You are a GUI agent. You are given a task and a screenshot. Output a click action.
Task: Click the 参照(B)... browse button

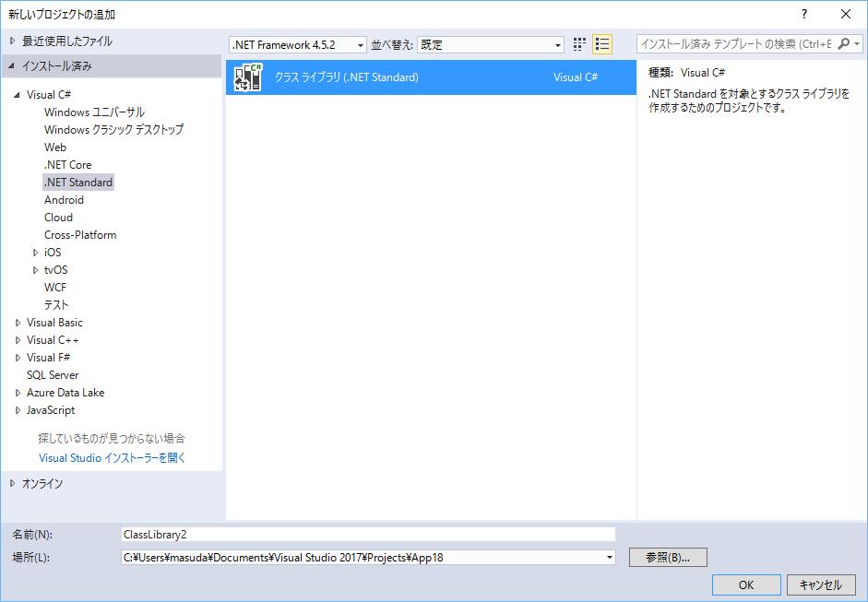pos(667,558)
